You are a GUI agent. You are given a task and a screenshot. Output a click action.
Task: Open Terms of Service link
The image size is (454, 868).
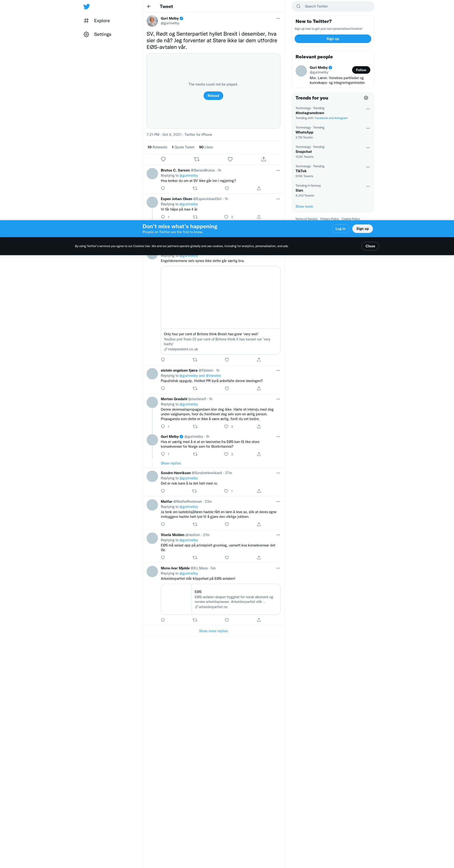306,219
